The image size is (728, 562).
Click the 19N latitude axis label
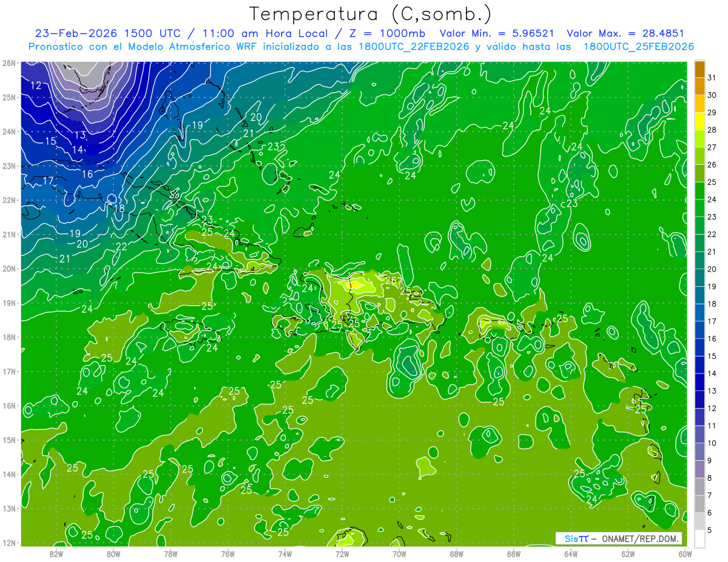pos(9,303)
